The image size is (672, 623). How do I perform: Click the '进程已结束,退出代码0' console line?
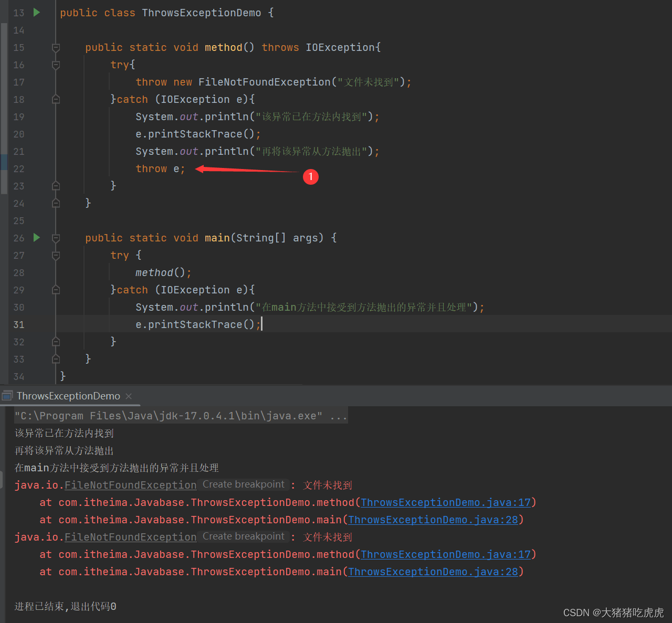coord(66,606)
